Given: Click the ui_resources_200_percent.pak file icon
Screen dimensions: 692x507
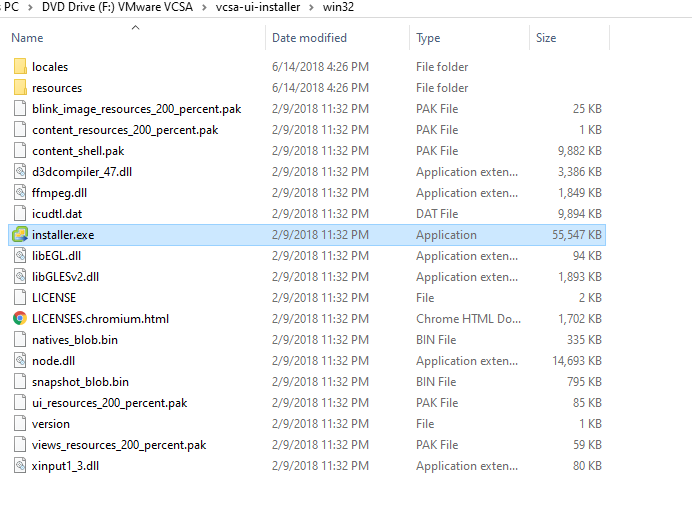Looking at the screenshot, I should point(20,402).
